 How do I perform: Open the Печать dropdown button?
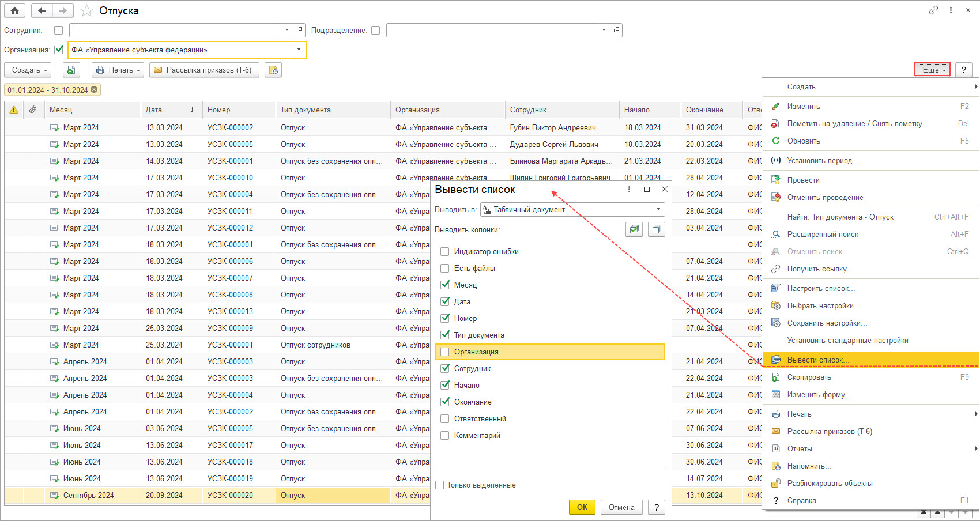118,70
